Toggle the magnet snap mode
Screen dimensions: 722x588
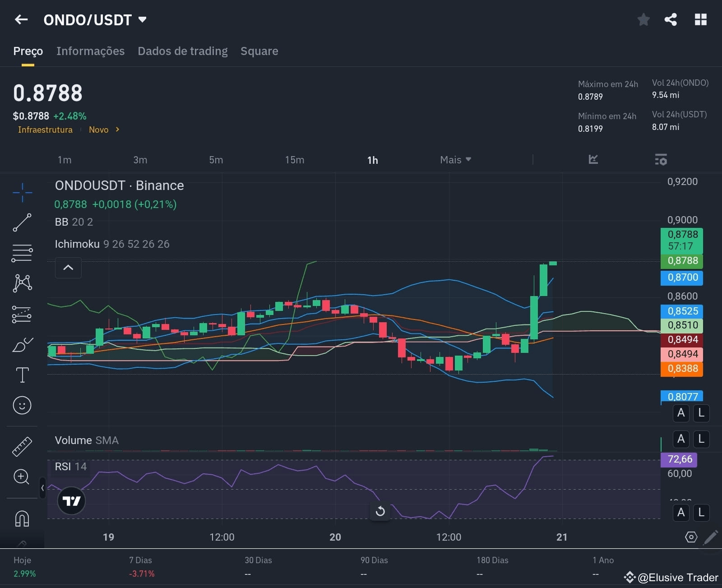(22, 519)
